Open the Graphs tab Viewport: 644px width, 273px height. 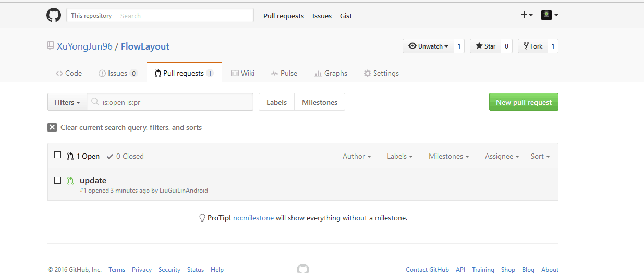coord(331,73)
